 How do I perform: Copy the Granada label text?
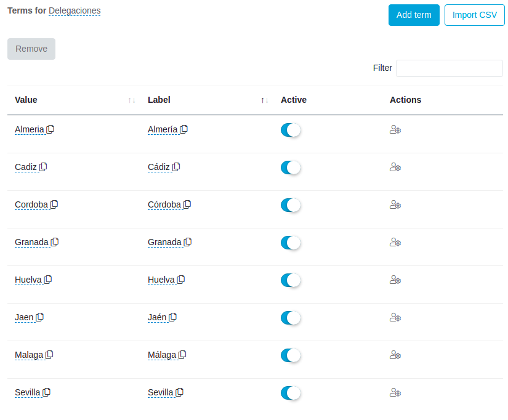coord(188,242)
